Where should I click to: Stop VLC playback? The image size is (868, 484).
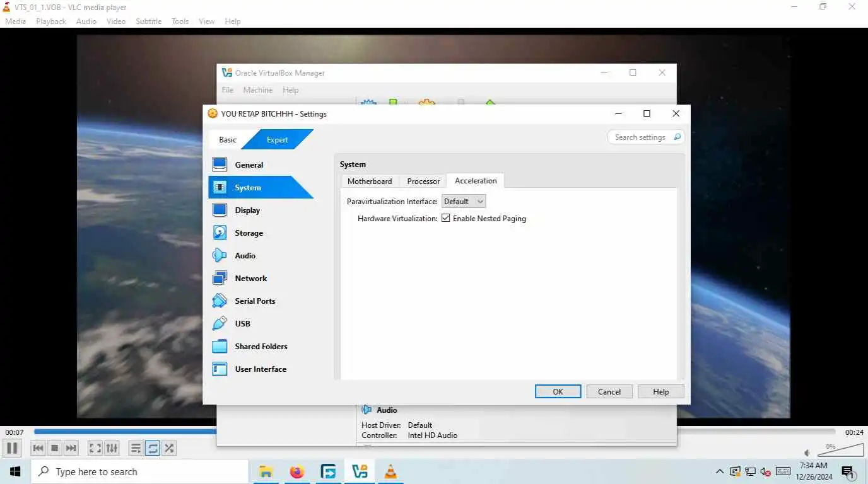pyautogui.click(x=55, y=448)
